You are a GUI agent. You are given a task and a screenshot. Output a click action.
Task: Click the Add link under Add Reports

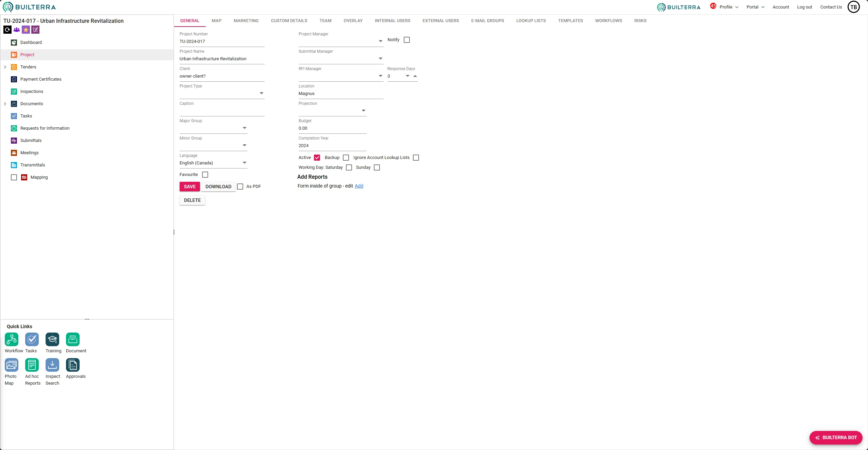pos(359,186)
